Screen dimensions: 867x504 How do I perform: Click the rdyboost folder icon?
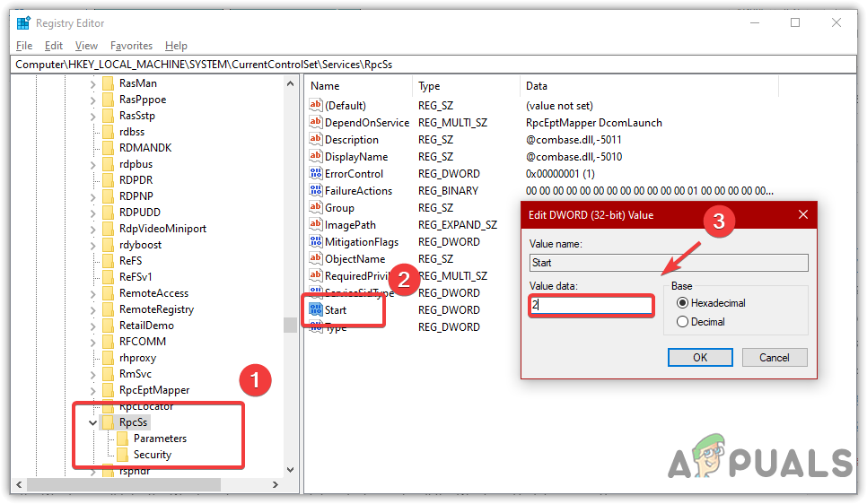point(109,245)
